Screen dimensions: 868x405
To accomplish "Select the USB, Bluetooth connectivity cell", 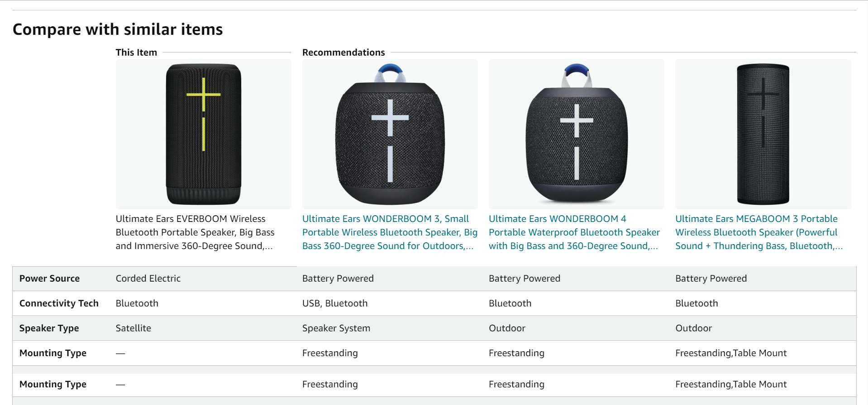I will click(x=335, y=303).
